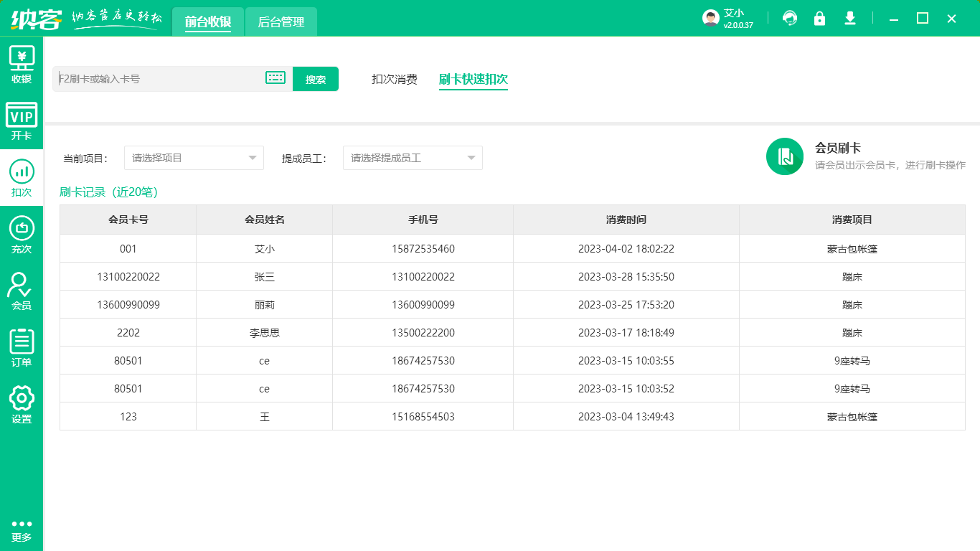Switch to the 扣次消费 tab
Viewport: 980px width, 551px height.
[x=394, y=79]
